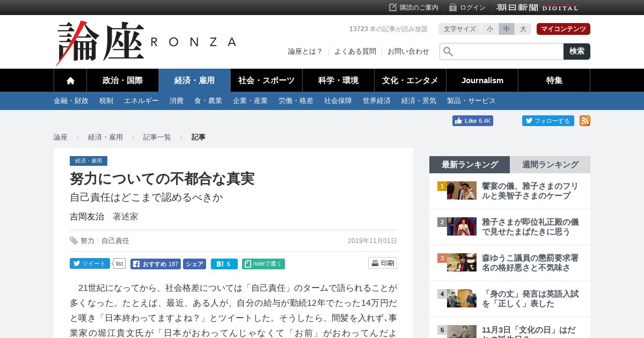Set font size to small (小)
Screen dimensions: 644x338
[490, 29]
